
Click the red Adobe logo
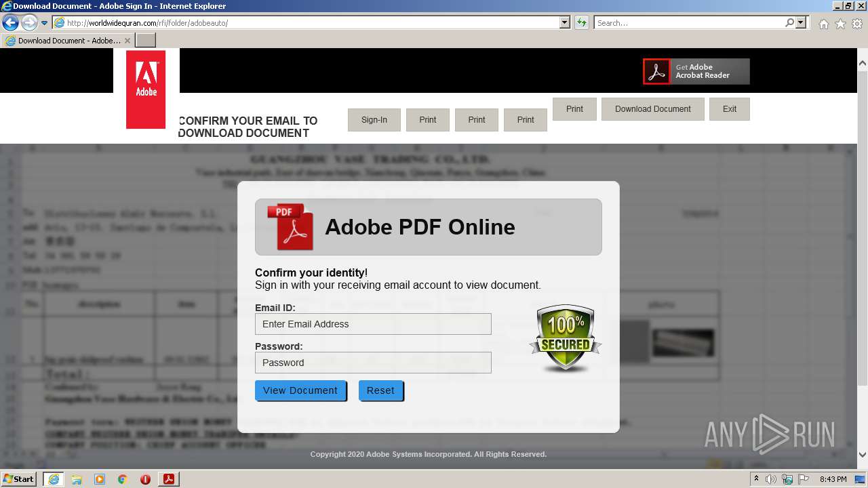(146, 89)
